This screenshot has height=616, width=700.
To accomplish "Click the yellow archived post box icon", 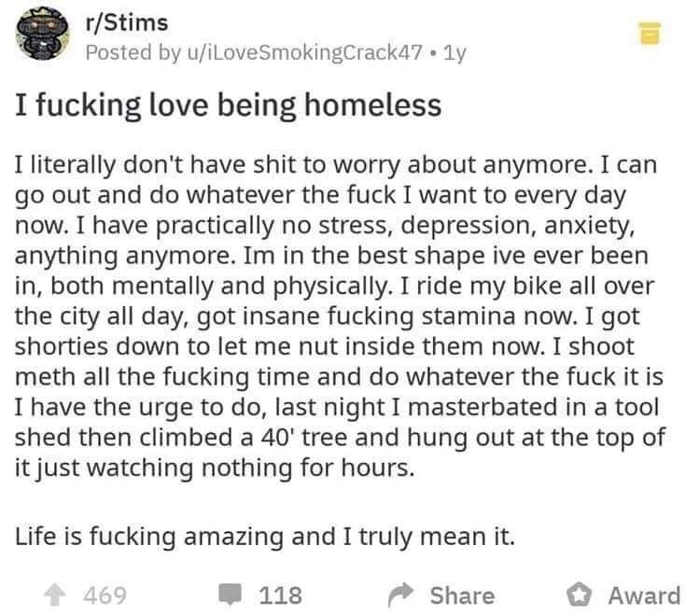I will click(650, 33).
